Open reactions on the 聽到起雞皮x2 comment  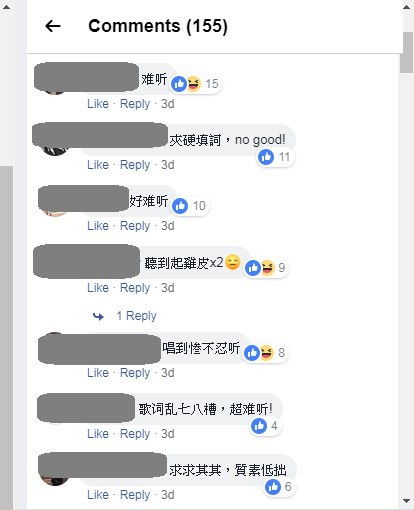point(266,267)
